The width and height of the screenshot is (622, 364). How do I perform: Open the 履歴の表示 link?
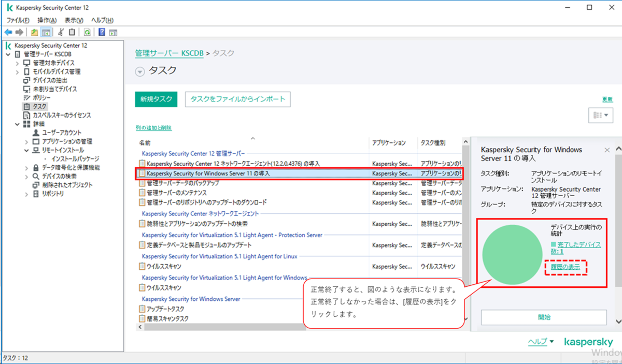[566, 267]
